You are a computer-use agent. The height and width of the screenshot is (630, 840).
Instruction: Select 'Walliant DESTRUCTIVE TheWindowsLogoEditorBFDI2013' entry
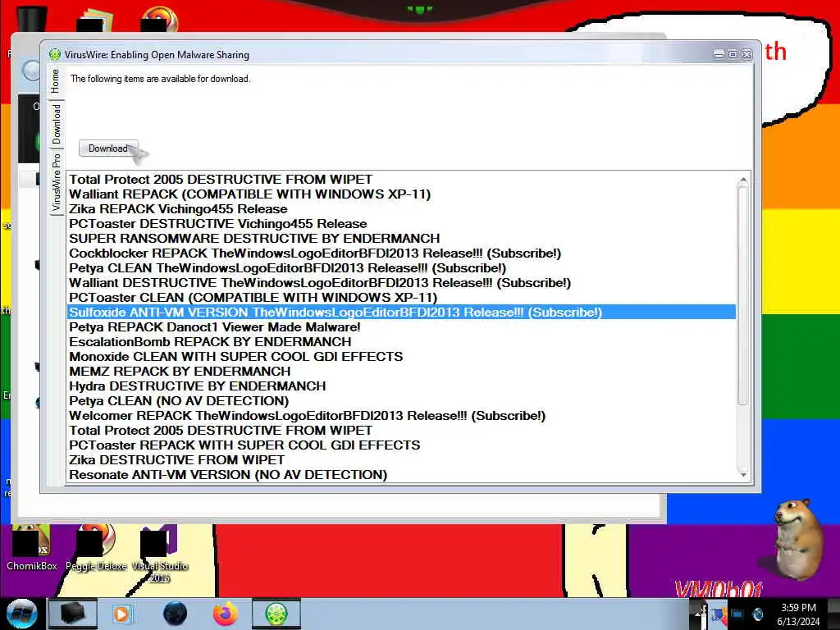(401, 283)
